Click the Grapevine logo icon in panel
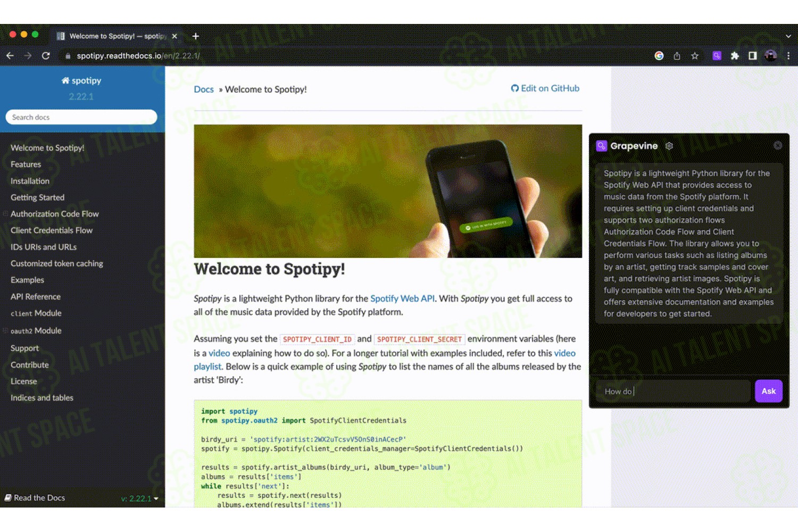 [601, 146]
